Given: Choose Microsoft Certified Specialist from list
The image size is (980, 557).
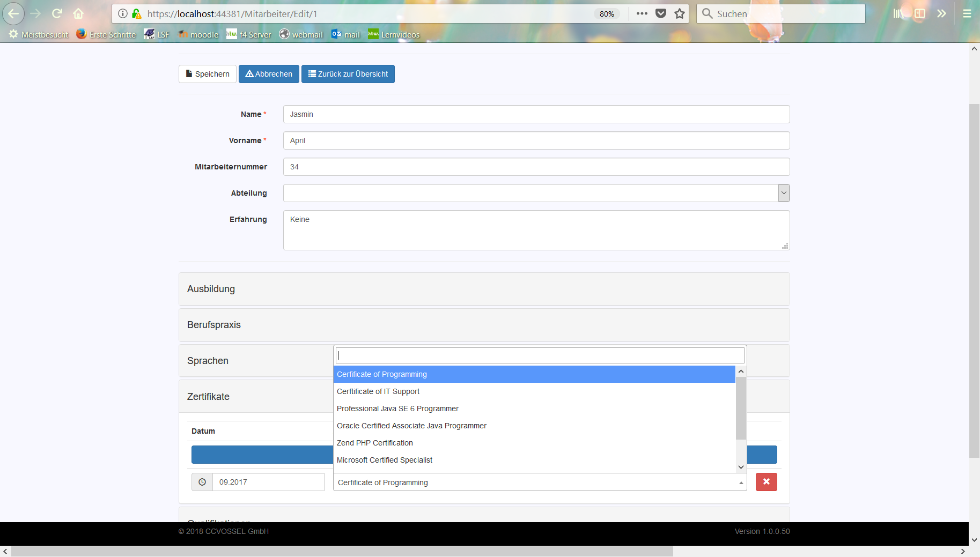Looking at the screenshot, I should click(385, 460).
